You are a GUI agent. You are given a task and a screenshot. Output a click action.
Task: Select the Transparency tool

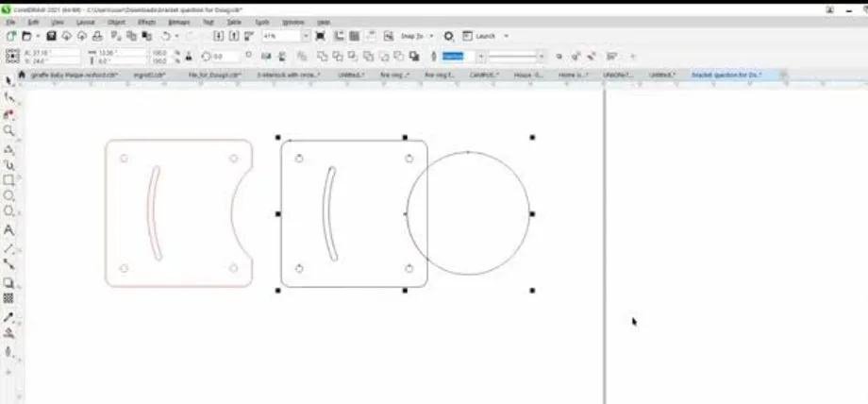click(x=8, y=298)
